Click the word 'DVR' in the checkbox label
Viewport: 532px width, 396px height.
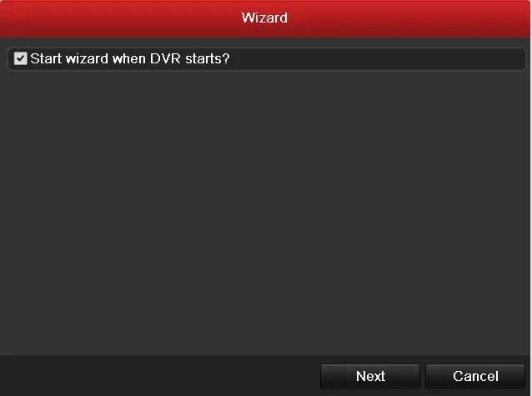point(165,58)
